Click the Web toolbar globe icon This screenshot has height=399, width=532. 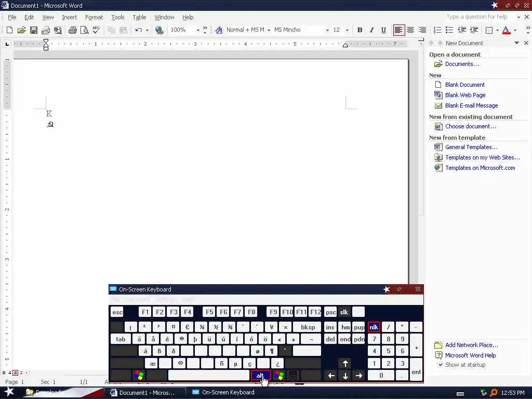click(159, 30)
